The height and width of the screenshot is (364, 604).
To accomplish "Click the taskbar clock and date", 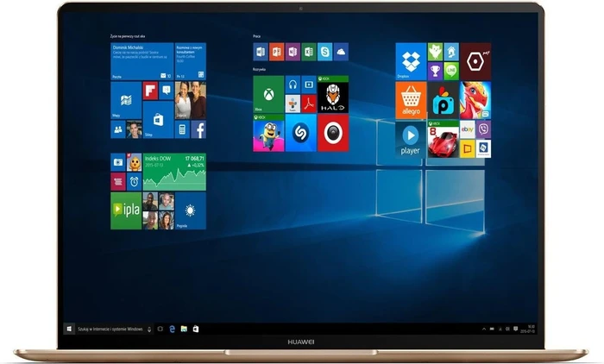I will click(x=528, y=329).
